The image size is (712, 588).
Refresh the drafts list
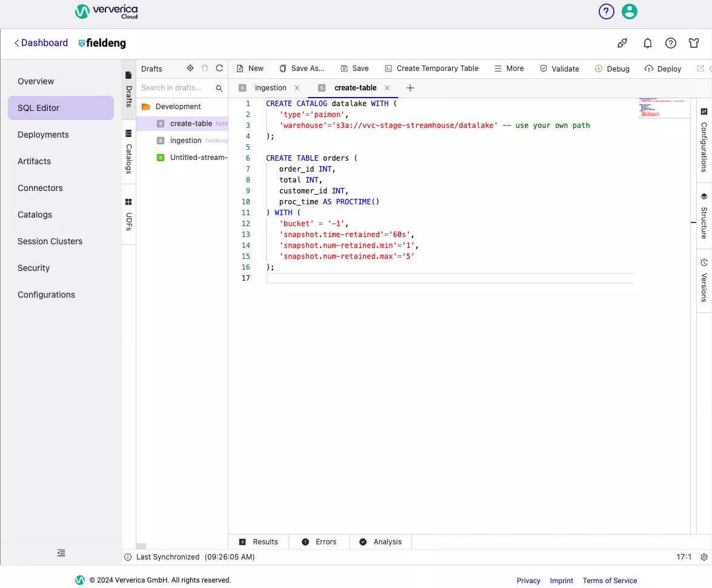click(219, 68)
